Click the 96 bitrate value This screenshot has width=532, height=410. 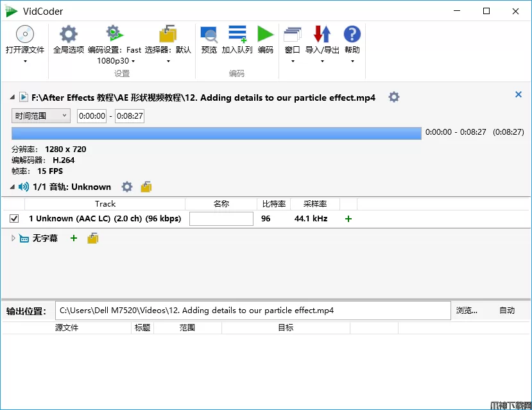[x=266, y=219]
